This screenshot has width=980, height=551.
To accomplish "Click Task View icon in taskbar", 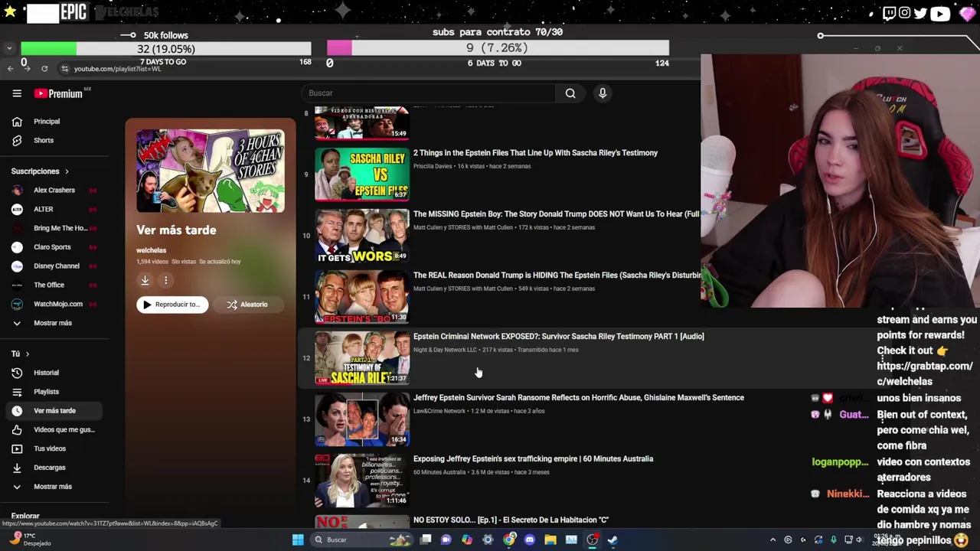I will tap(426, 540).
